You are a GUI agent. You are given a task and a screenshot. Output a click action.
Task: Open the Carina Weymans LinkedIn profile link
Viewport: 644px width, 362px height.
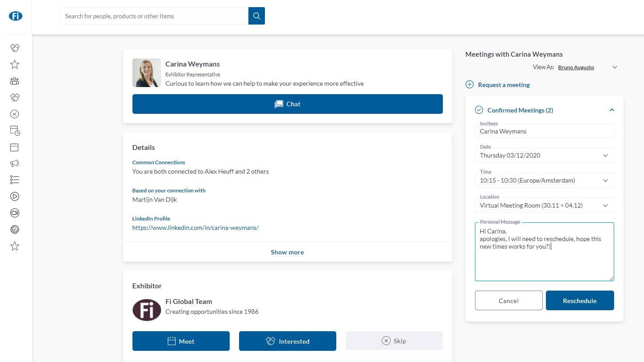point(195,228)
